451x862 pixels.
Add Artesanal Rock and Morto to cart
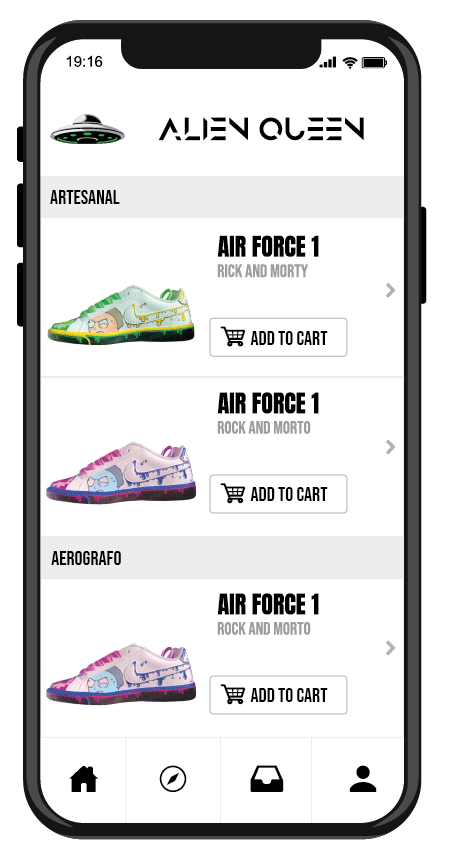(278, 494)
